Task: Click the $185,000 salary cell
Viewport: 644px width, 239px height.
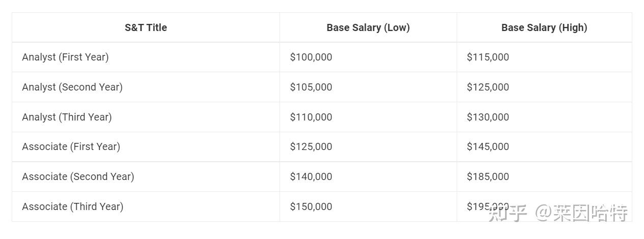Action: (x=488, y=176)
